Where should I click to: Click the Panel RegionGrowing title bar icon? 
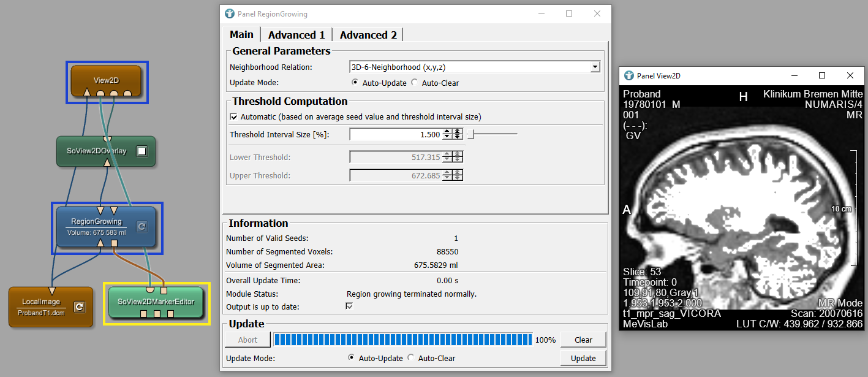(x=230, y=13)
